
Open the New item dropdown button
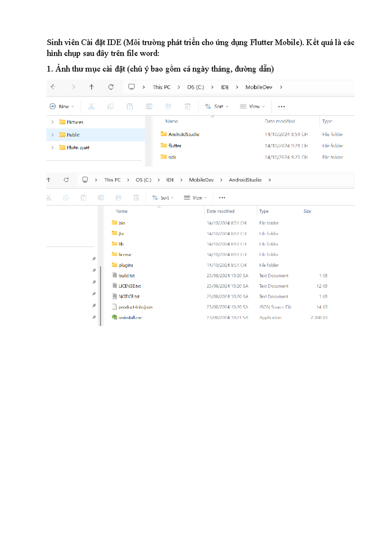(x=62, y=106)
